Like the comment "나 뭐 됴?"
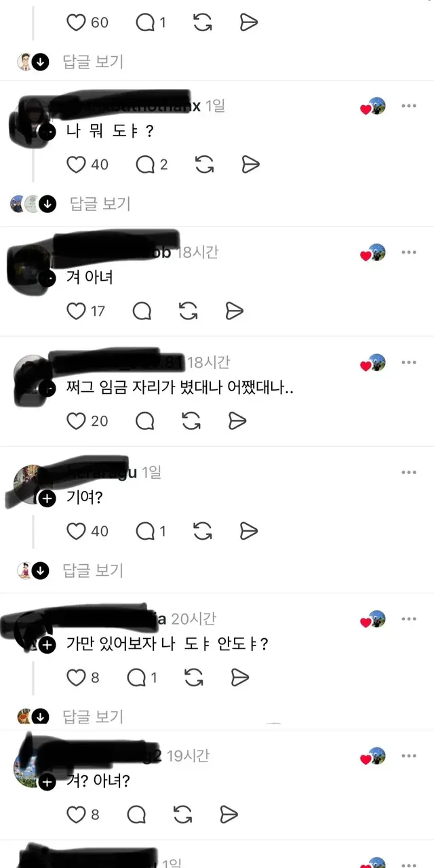The height and width of the screenshot is (868, 434). coord(76,164)
